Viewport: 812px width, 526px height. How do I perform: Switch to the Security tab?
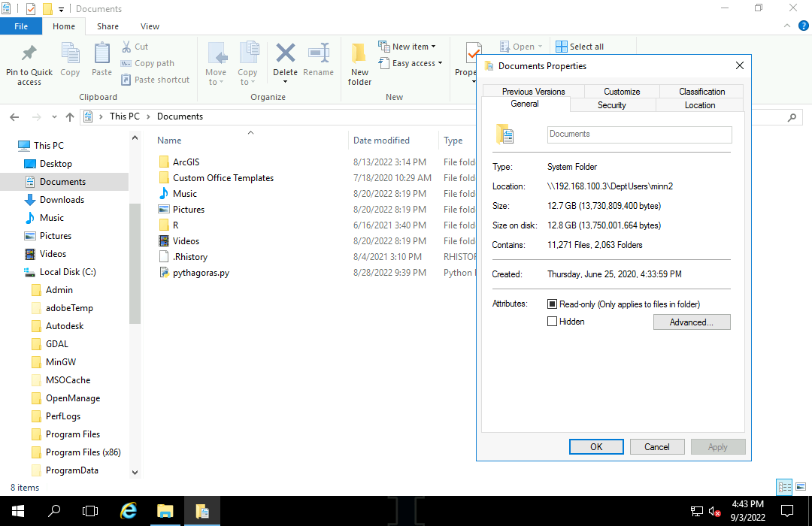611,105
